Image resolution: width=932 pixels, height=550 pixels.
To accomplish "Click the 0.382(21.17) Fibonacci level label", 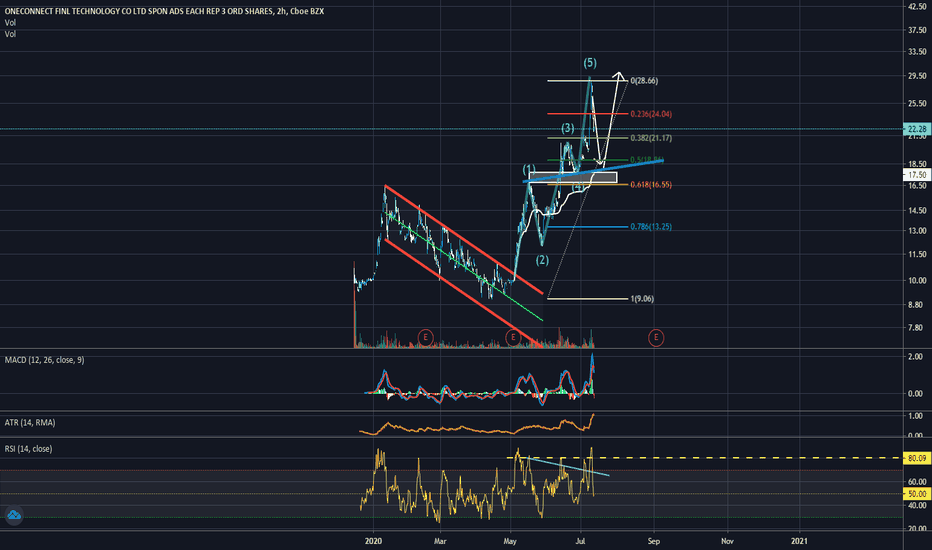I will [651, 138].
